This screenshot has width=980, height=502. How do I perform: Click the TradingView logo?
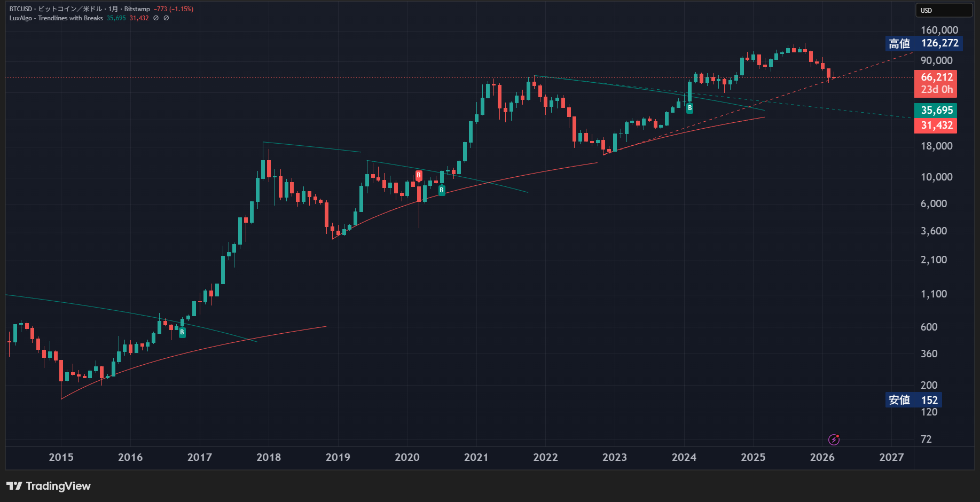[x=49, y=486]
